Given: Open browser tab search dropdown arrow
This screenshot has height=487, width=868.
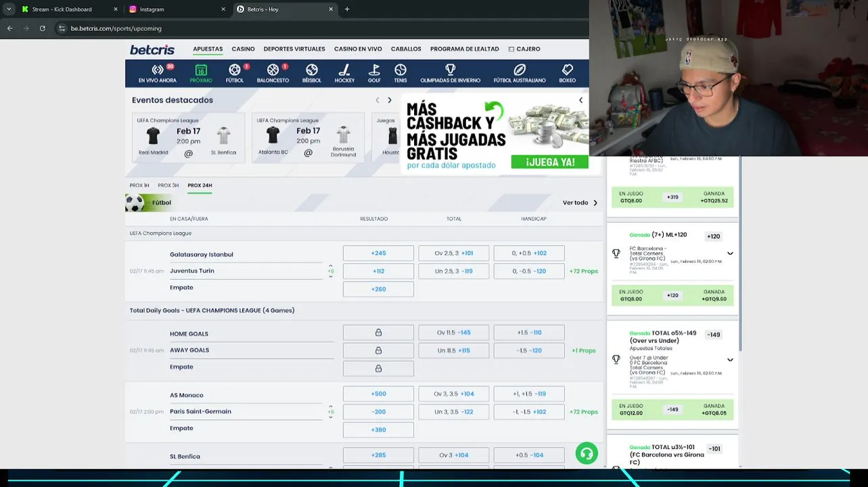Looking at the screenshot, I should pyautogui.click(x=9, y=9).
